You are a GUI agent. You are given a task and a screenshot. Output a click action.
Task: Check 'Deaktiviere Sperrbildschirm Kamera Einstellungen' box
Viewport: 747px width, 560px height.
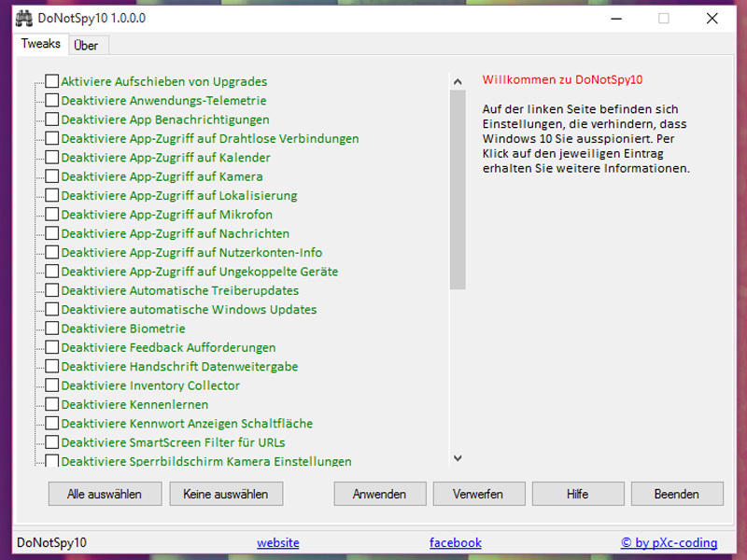(52, 460)
